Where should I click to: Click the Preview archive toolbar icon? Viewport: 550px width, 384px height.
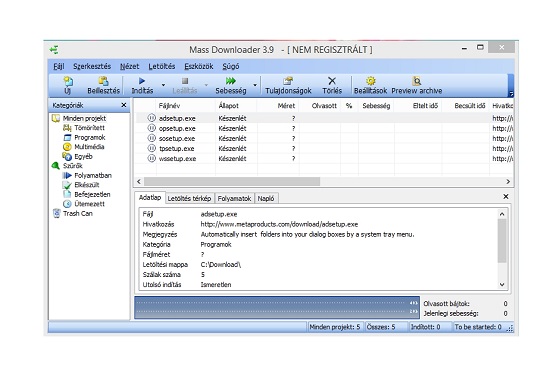click(x=417, y=81)
